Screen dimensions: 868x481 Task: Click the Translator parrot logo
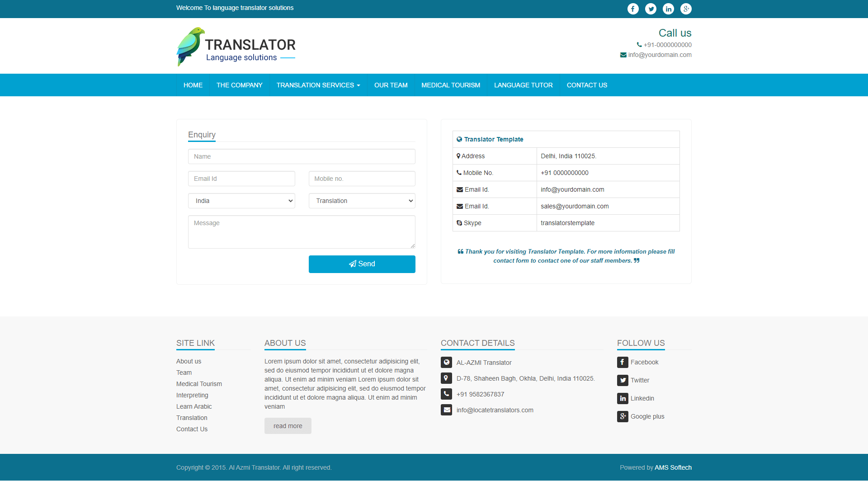pos(236,47)
